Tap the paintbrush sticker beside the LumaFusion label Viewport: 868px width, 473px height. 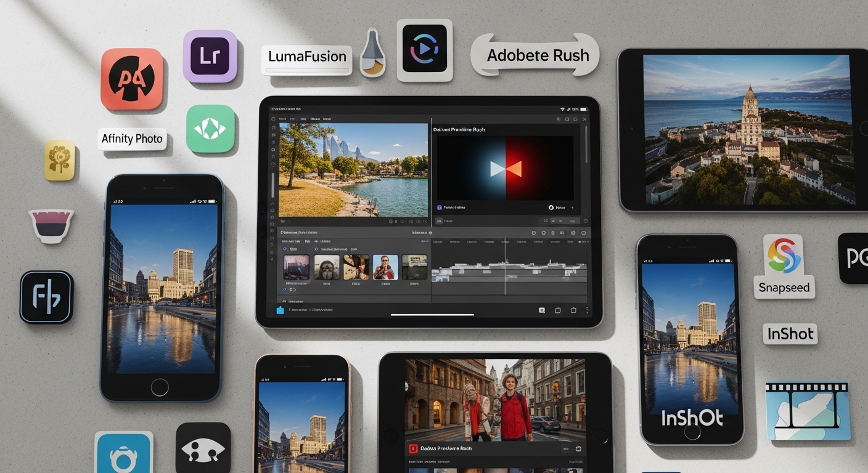372,54
